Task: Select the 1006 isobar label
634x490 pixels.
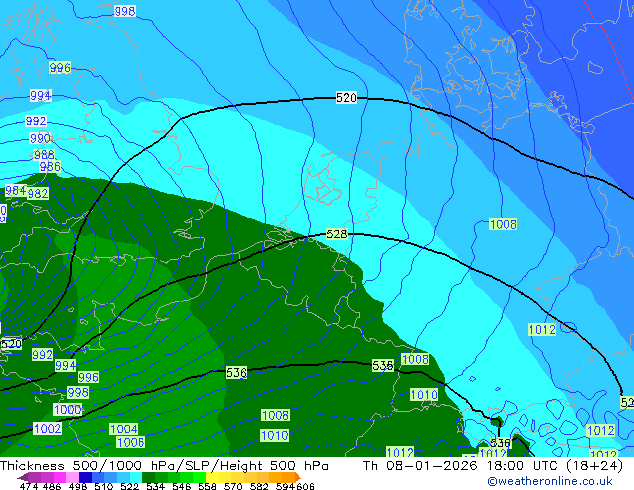Action: tap(131, 442)
